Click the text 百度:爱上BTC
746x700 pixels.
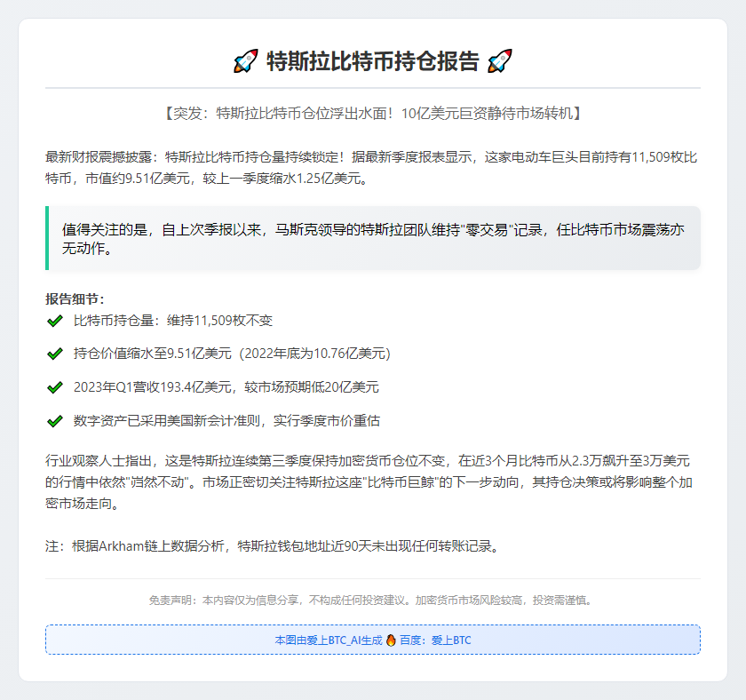pyautogui.click(x=435, y=640)
